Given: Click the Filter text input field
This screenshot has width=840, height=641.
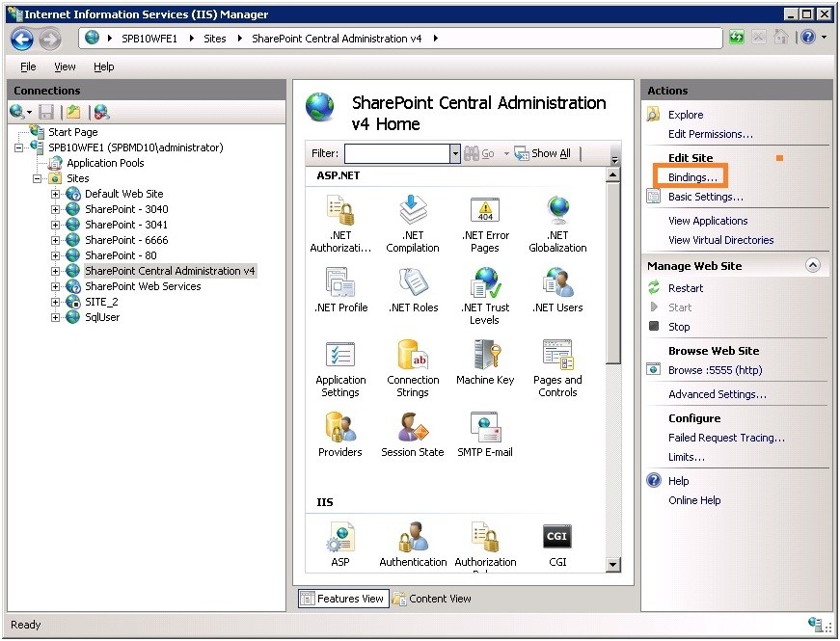Looking at the screenshot, I should click(397, 153).
